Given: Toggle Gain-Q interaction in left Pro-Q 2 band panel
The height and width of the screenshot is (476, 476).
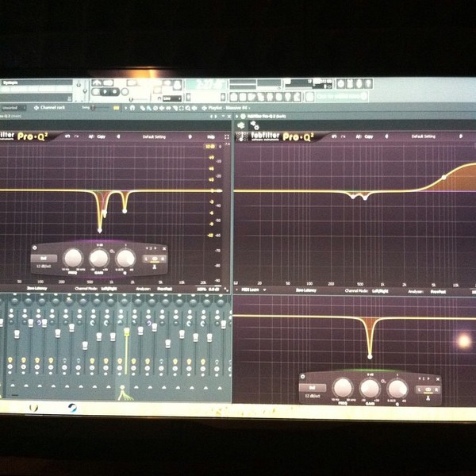Looking at the screenshot, I should 112,251.
